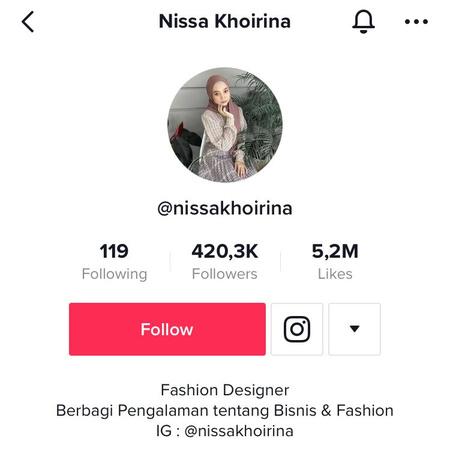Tap the Nissa Khoirina header title
The width and height of the screenshot is (450, 459).
coord(225,21)
